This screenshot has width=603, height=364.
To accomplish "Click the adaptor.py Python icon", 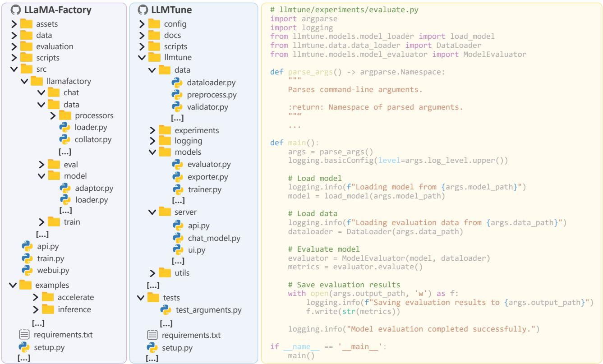I will (x=65, y=188).
